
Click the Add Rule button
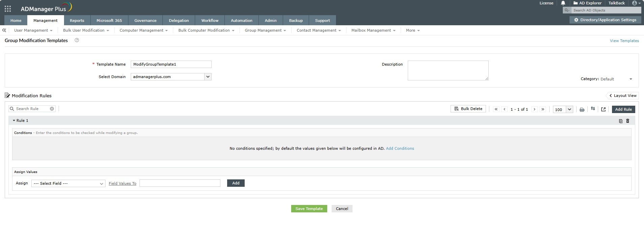pyautogui.click(x=623, y=109)
